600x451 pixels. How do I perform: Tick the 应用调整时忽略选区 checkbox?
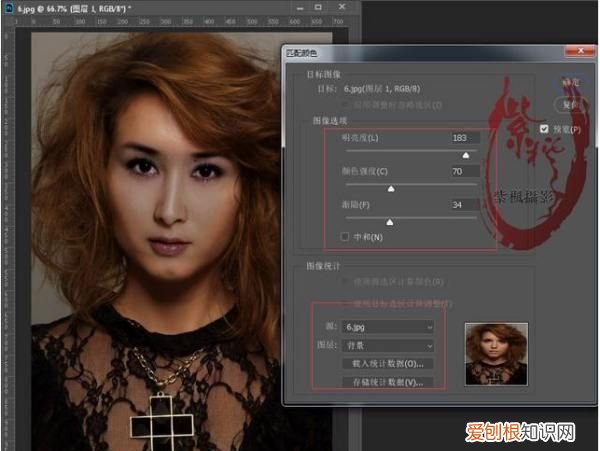tap(346, 104)
